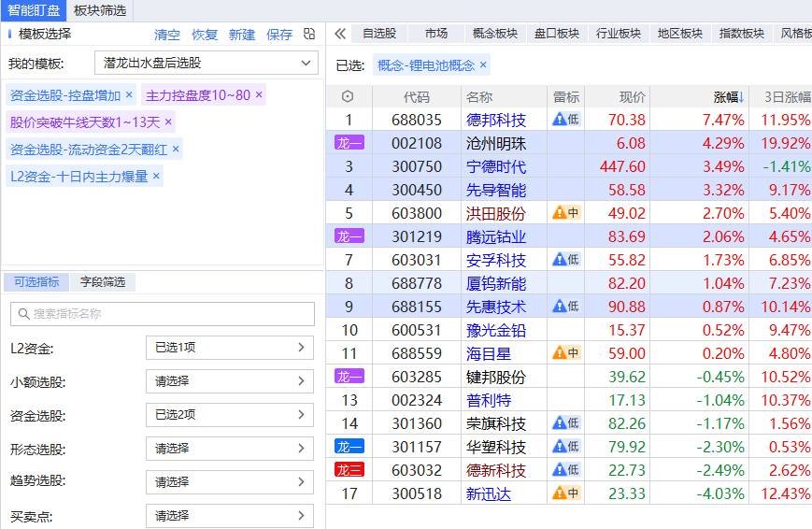The image size is (812, 529).
Task: Click the template layout icon beside 保存
Action: [309, 34]
